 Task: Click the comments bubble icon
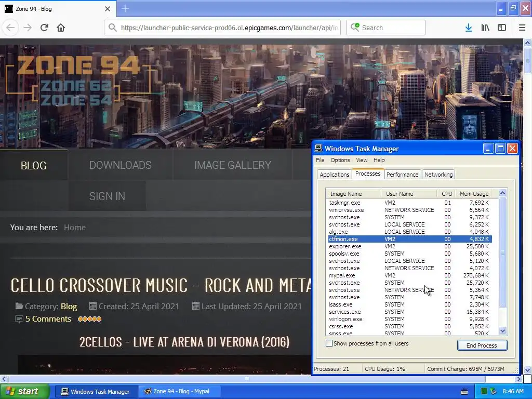tap(19, 319)
